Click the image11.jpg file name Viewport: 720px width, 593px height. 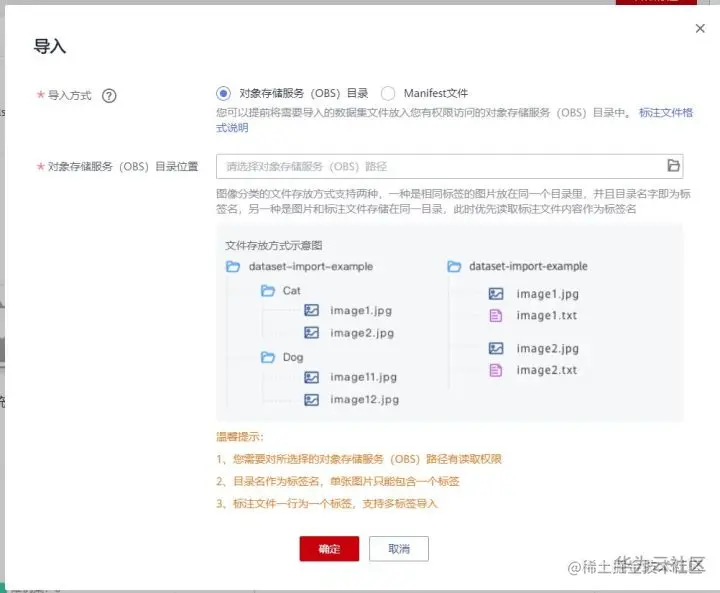click(x=364, y=378)
